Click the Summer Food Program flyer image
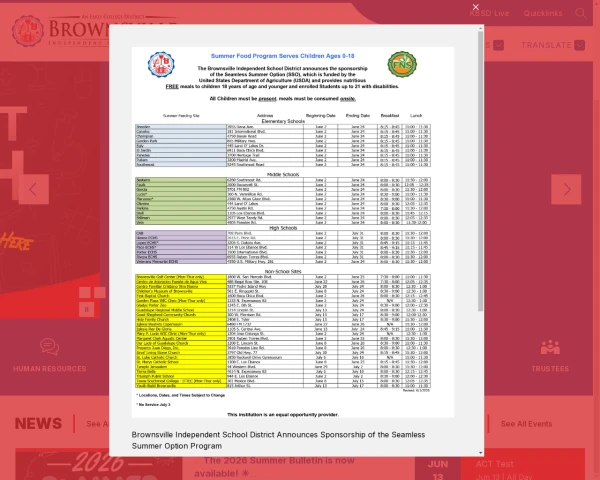The width and height of the screenshot is (600, 480). point(293,232)
